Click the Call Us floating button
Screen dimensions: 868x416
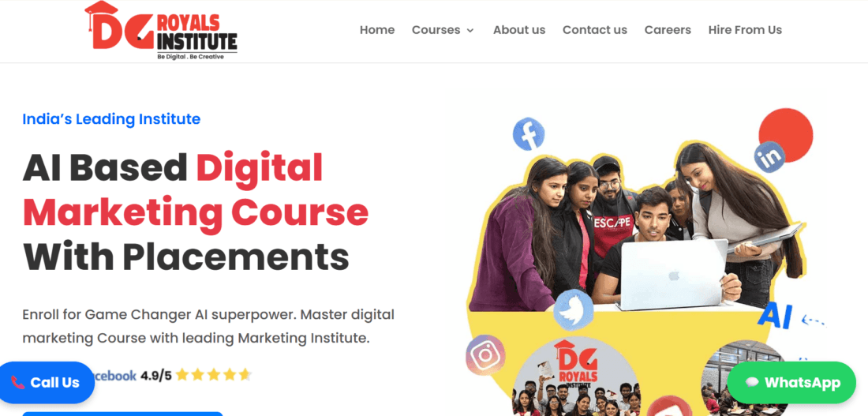pos(47,382)
